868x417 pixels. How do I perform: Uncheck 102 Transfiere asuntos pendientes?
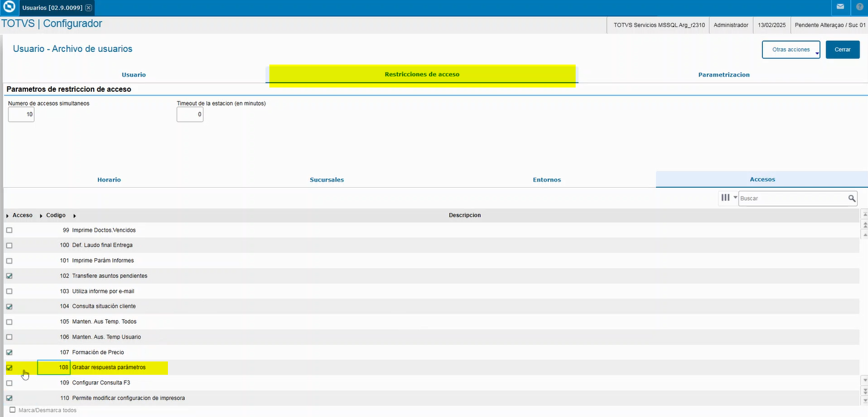[x=9, y=276]
